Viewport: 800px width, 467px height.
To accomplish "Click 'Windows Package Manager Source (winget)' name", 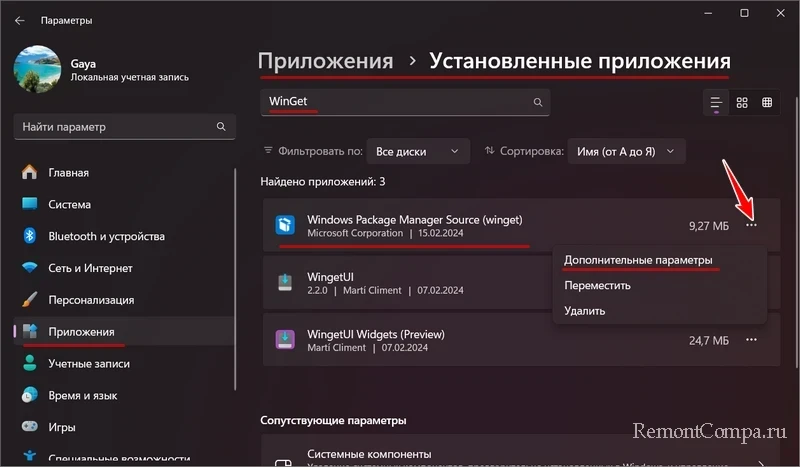I will [x=415, y=220].
